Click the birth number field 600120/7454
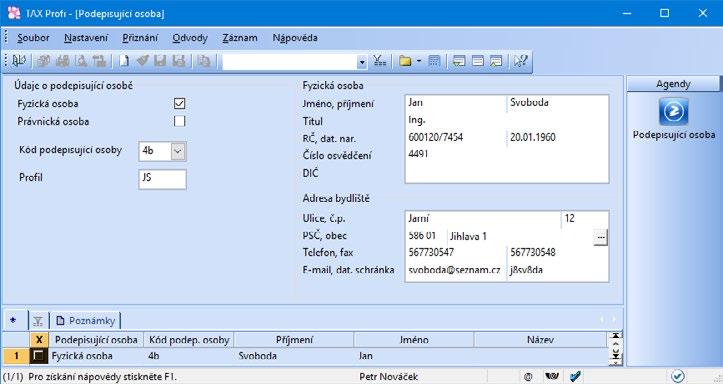The image size is (723, 384). click(x=456, y=137)
